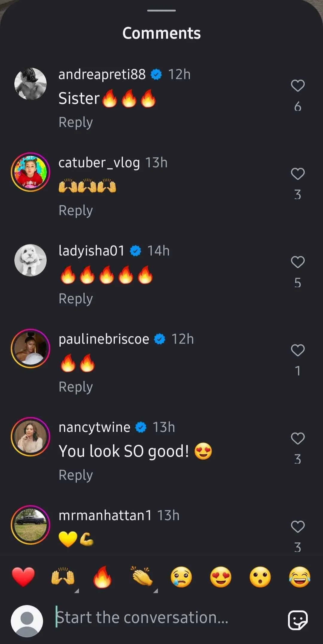Open raised hands emoji skin-tone options
The image size is (323, 644).
click(63, 577)
